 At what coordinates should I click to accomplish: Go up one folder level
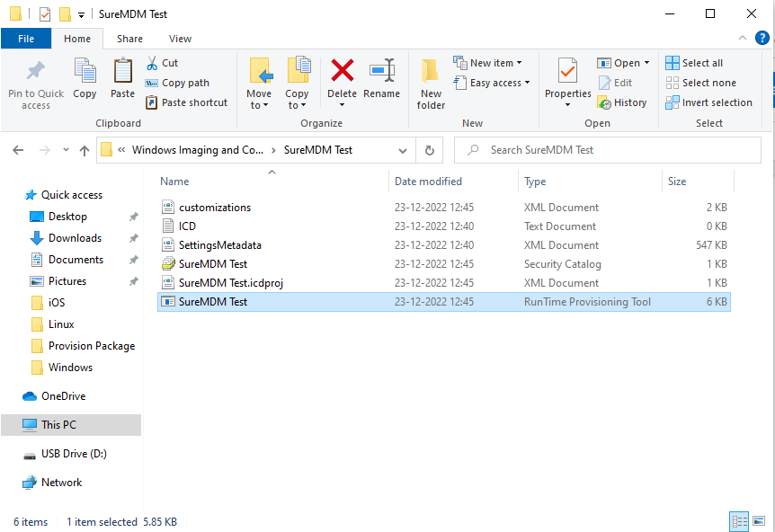tap(85, 150)
